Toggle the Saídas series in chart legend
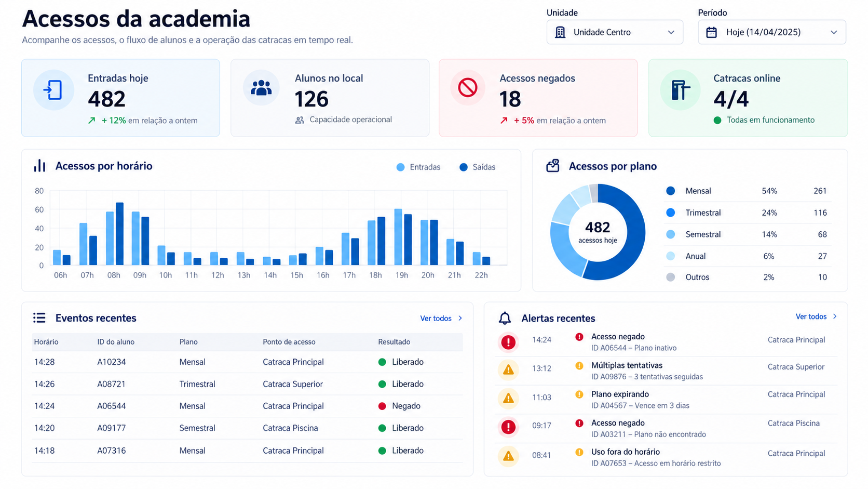The image size is (868, 489). [x=478, y=167]
